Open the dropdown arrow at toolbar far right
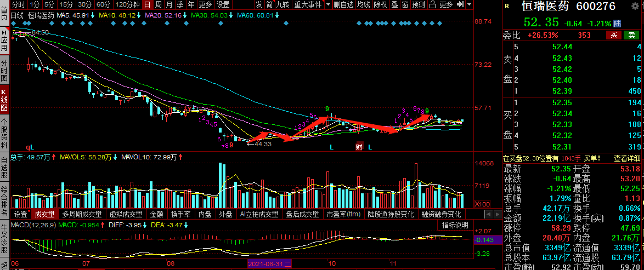The height and width of the screenshot is (270, 644). click(470, 4)
